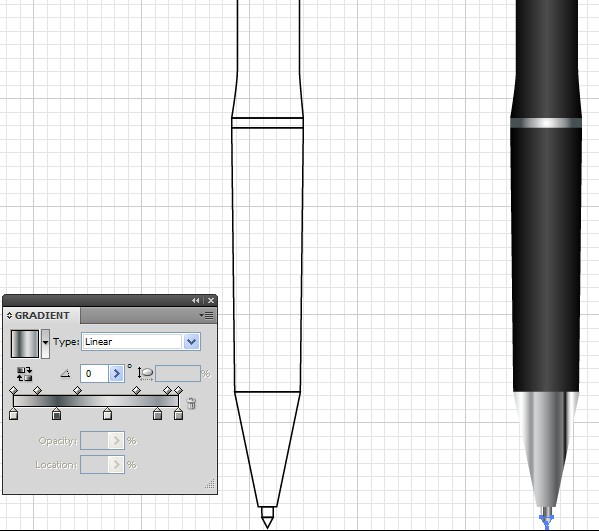
Task: Delete stop with the trash icon
Action: [x=191, y=403]
